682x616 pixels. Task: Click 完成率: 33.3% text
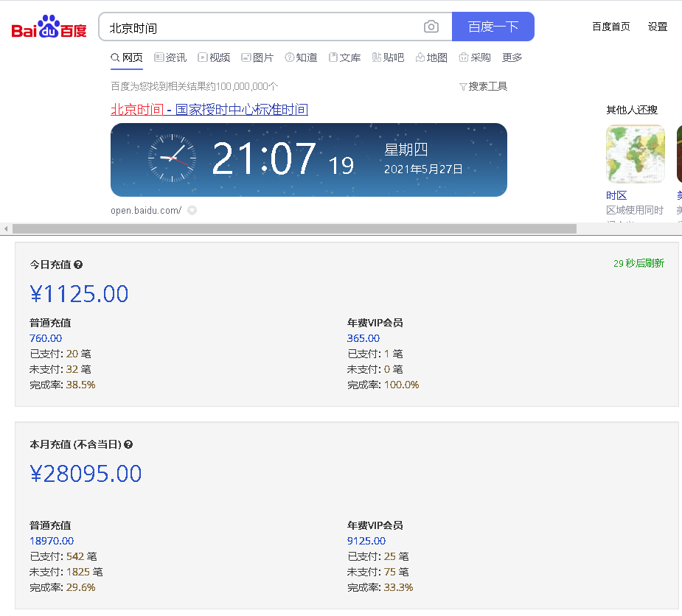click(380, 587)
